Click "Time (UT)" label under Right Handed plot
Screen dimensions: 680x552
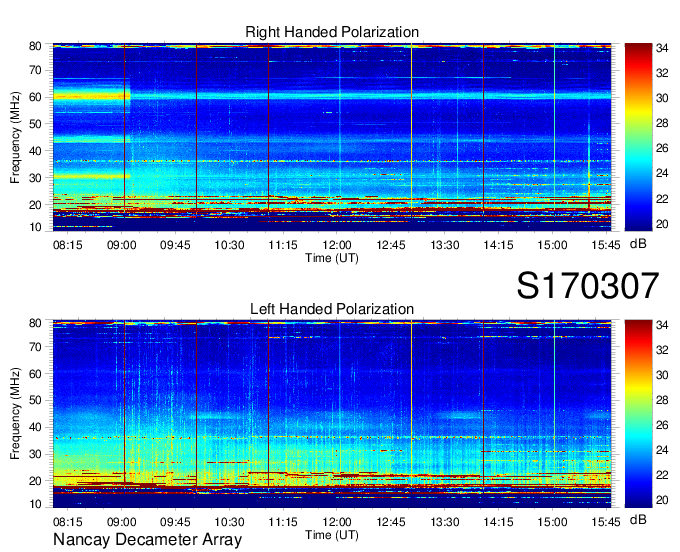point(332,258)
